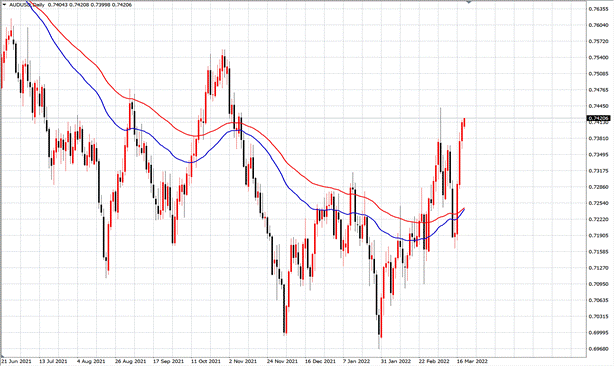The height and width of the screenshot is (366, 614).
Task: Click the 31 Jan 2022 date label
Action: coord(396,361)
